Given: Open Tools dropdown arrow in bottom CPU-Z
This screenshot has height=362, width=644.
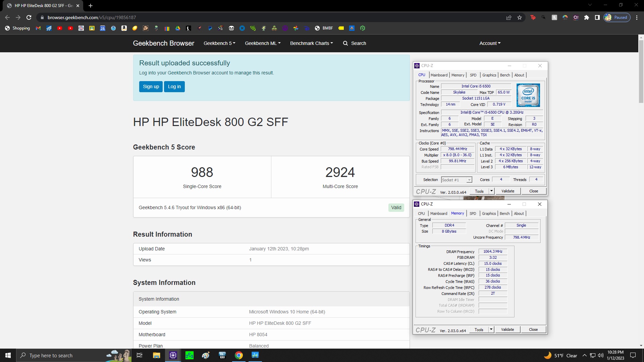Looking at the screenshot, I should (x=491, y=329).
